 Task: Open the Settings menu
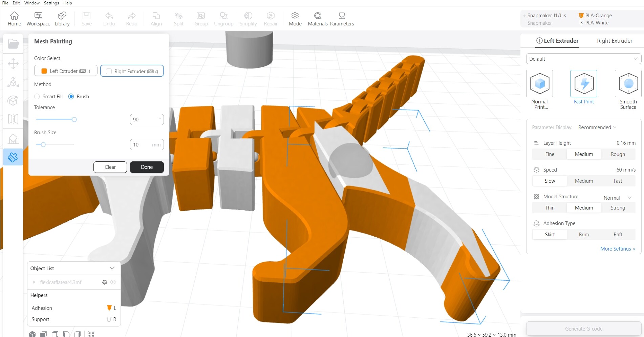point(51,3)
